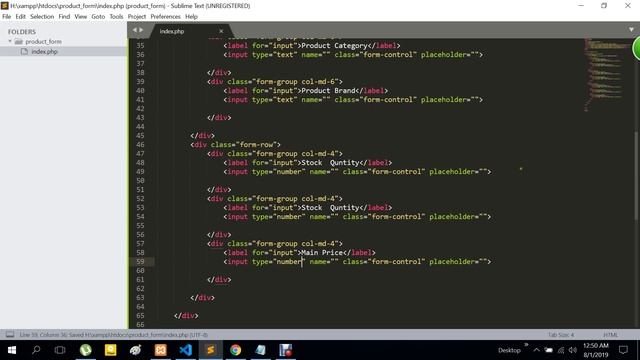Open the Project menu

tap(137, 17)
